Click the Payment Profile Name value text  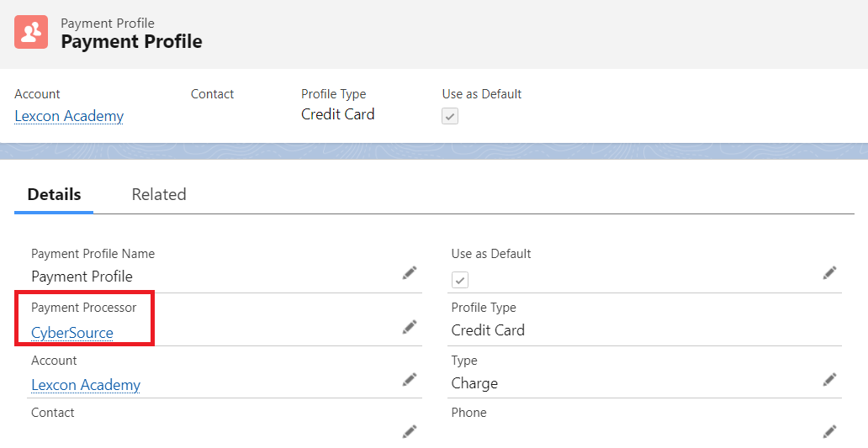[x=82, y=277]
